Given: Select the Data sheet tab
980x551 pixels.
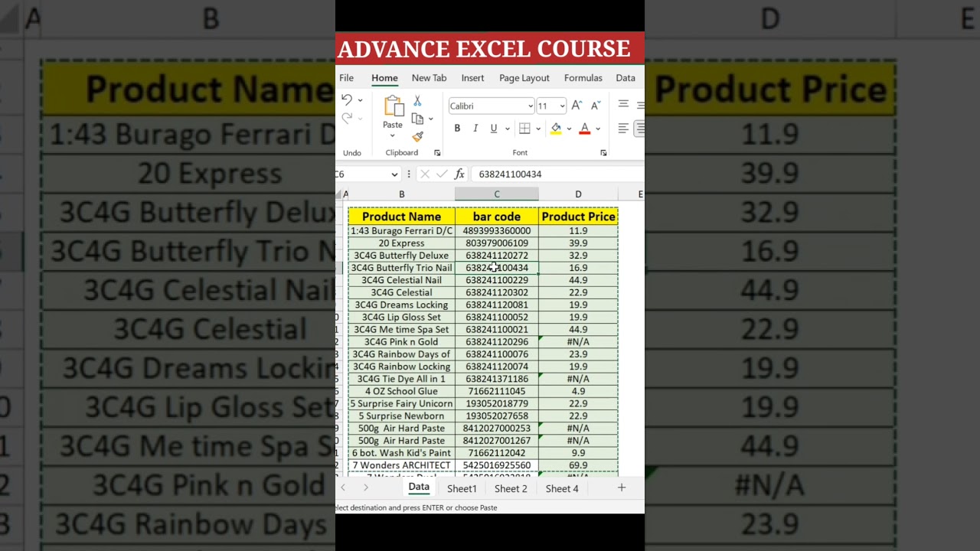Looking at the screenshot, I should click(x=419, y=487).
